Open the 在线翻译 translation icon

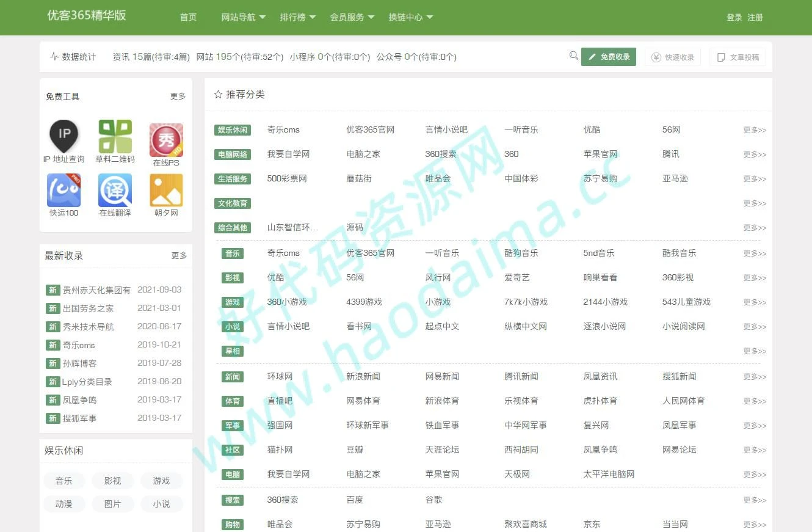[115, 190]
